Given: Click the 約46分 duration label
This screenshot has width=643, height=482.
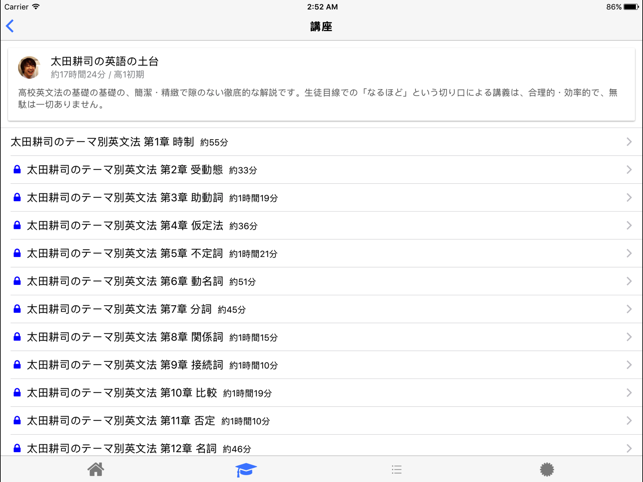Looking at the screenshot, I should click(237, 449).
